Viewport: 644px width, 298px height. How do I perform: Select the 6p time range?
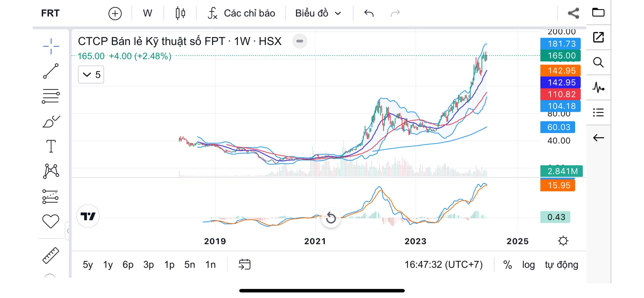[x=128, y=265]
